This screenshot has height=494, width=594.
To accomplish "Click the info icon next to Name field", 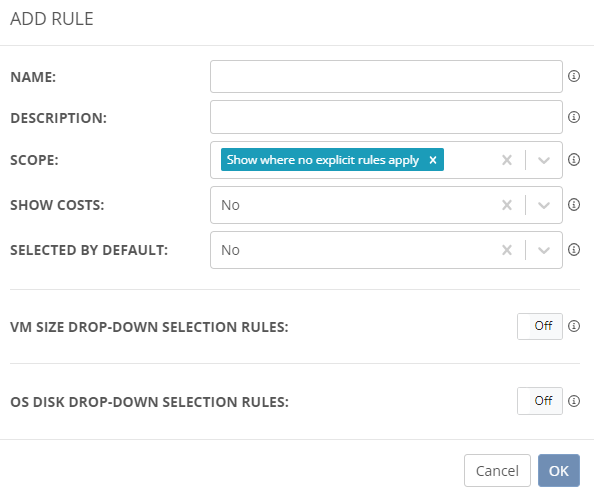I will (x=574, y=76).
